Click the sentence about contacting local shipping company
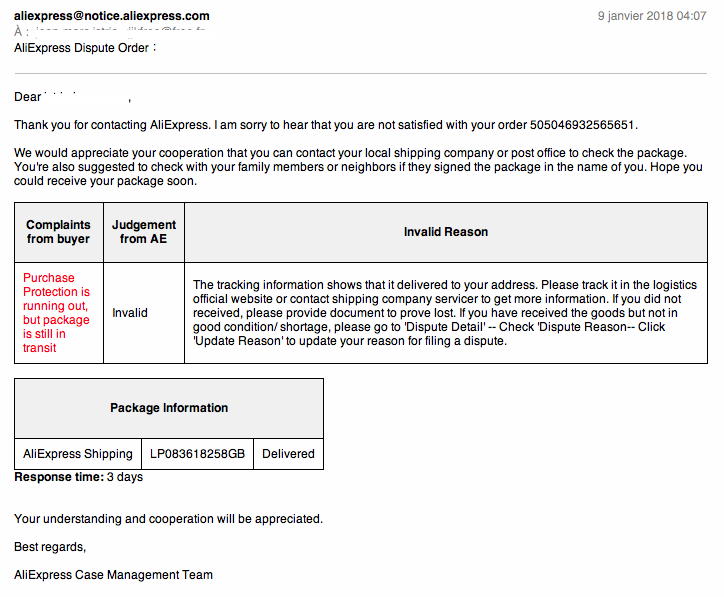724x597 pixels. (x=350, y=153)
